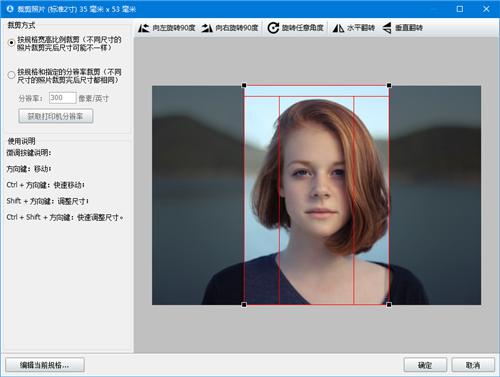500x377 pixels.
Task: Click the top-right crop frame handle
Action: coord(389,85)
